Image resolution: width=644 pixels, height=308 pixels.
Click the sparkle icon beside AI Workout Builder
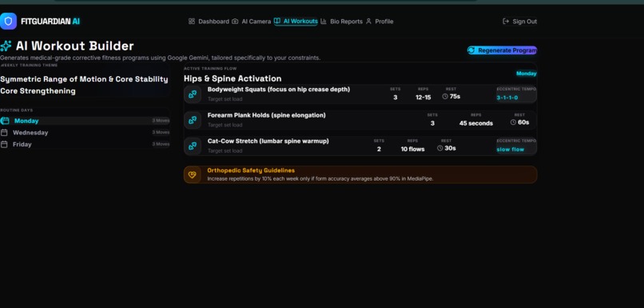pos(6,46)
